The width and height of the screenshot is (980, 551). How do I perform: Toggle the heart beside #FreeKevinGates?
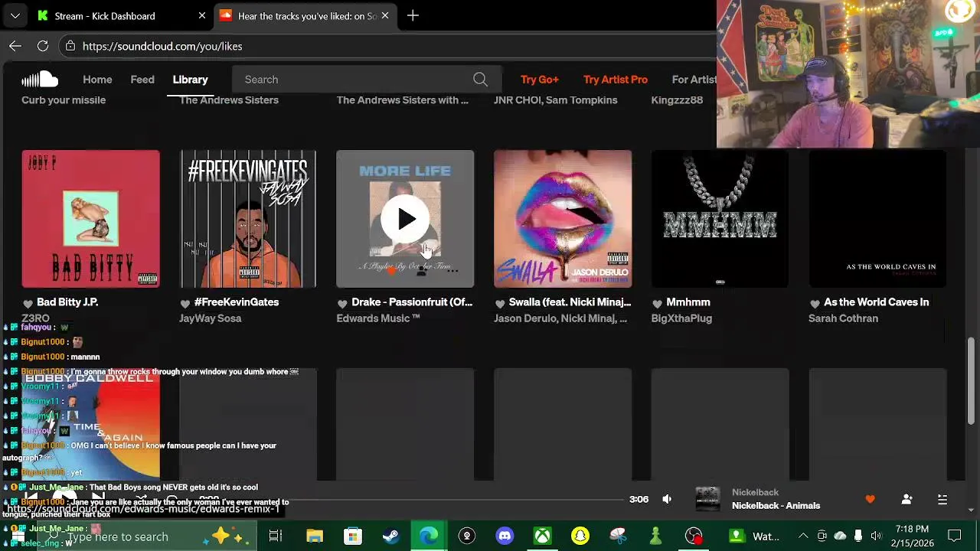[x=185, y=303]
